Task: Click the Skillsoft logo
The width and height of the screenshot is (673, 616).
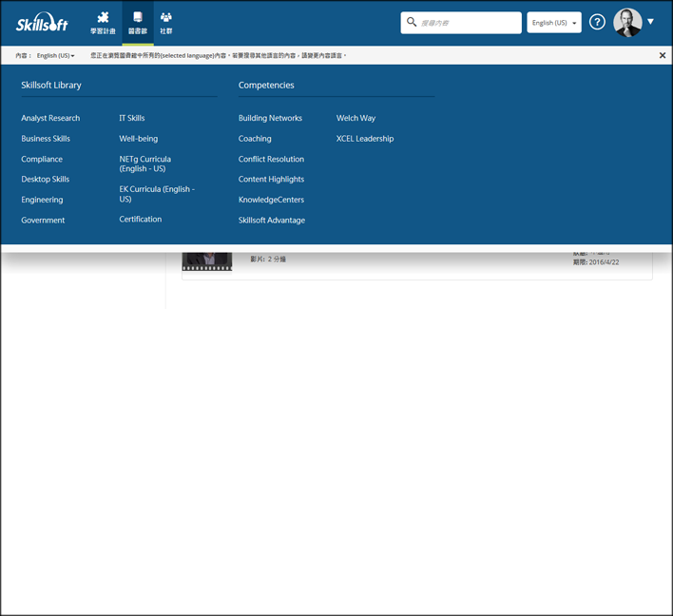Action: [42, 22]
